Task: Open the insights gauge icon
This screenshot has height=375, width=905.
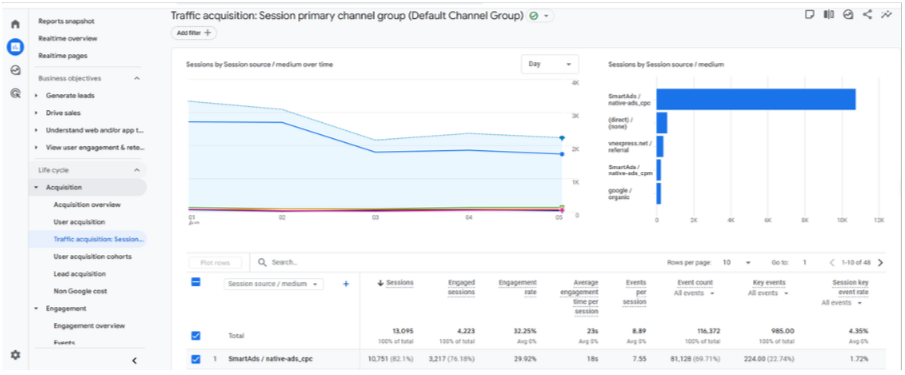Action: coord(848,15)
